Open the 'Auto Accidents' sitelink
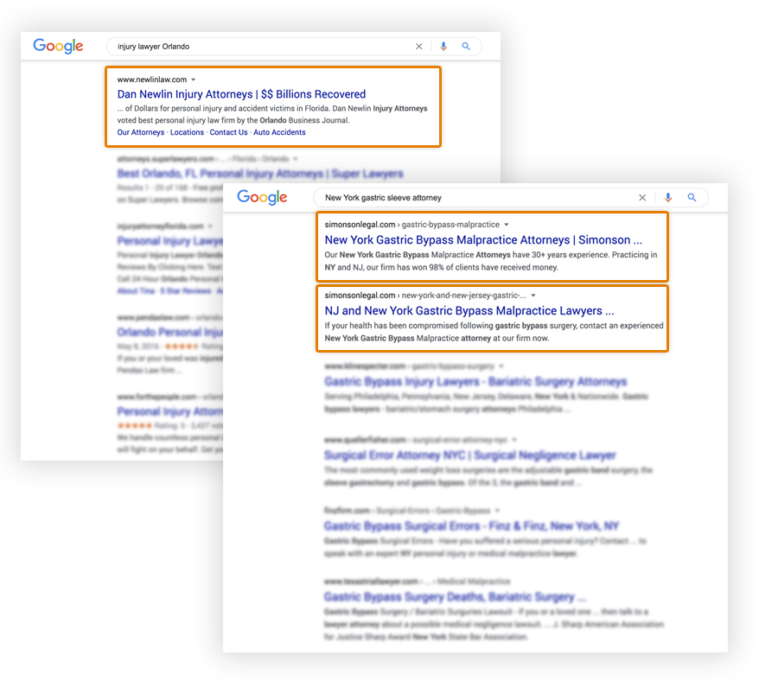The image size is (778, 700). point(279,132)
